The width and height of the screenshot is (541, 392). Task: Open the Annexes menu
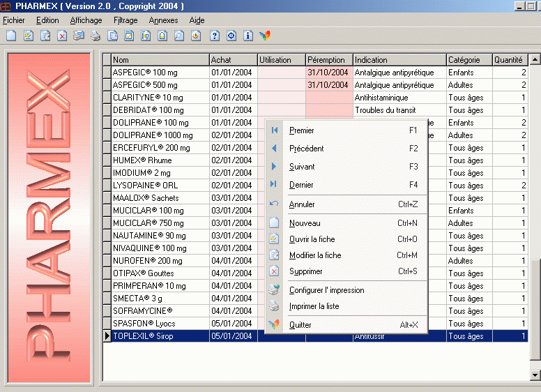pos(164,20)
